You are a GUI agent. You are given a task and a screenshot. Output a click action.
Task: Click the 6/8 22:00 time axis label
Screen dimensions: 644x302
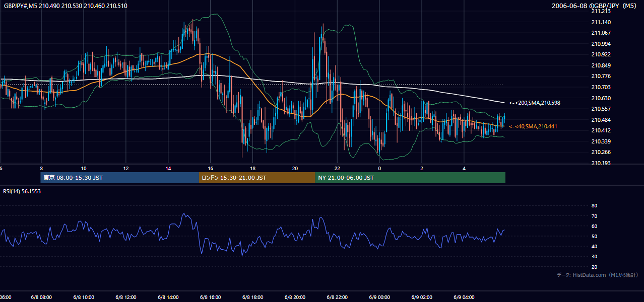click(338, 297)
